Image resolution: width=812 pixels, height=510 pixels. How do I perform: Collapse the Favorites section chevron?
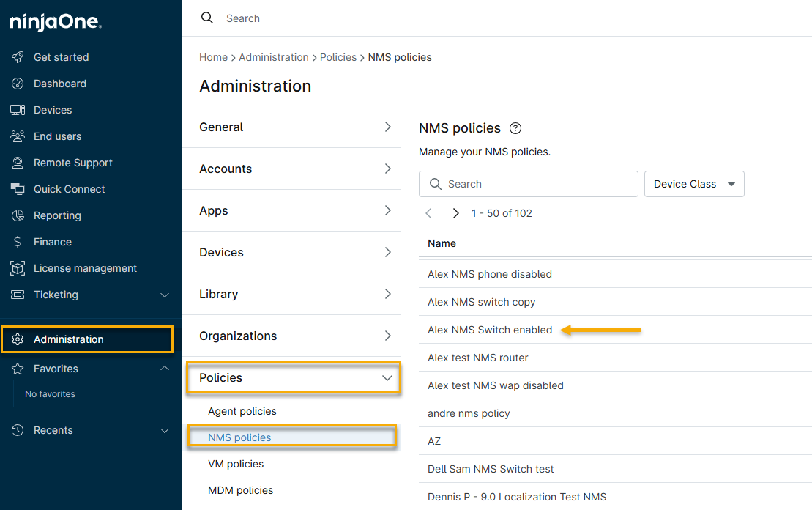coord(165,369)
